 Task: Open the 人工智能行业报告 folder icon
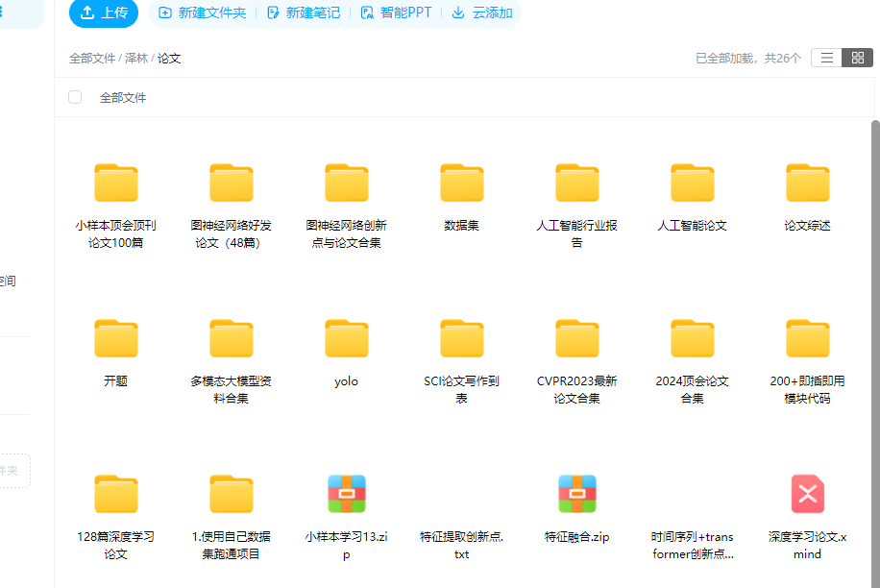coord(577,183)
